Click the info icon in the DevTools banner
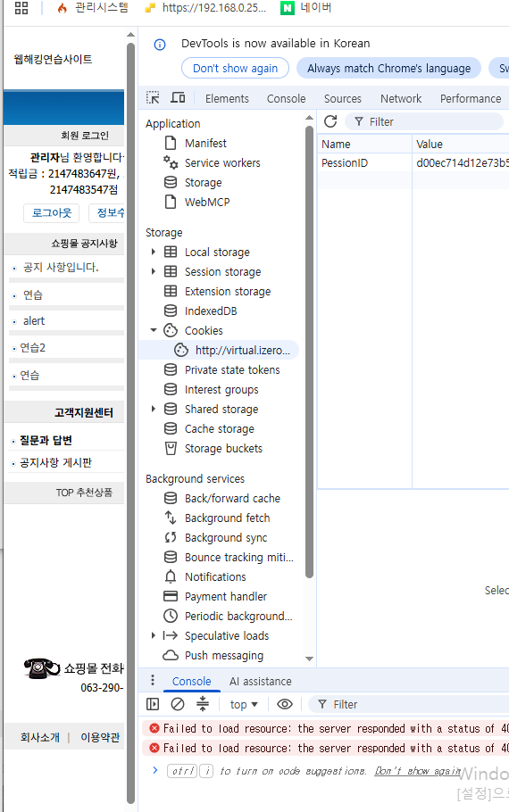The width and height of the screenshot is (509, 812). (x=160, y=45)
